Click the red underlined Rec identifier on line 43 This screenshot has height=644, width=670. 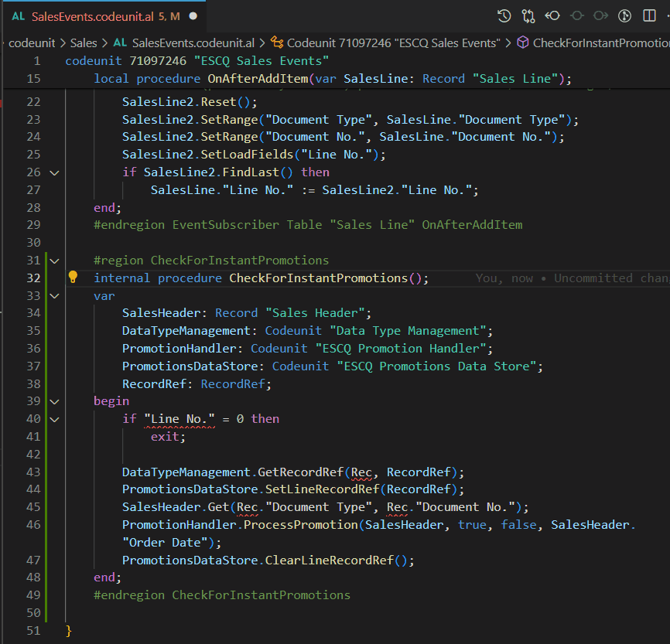361,472
